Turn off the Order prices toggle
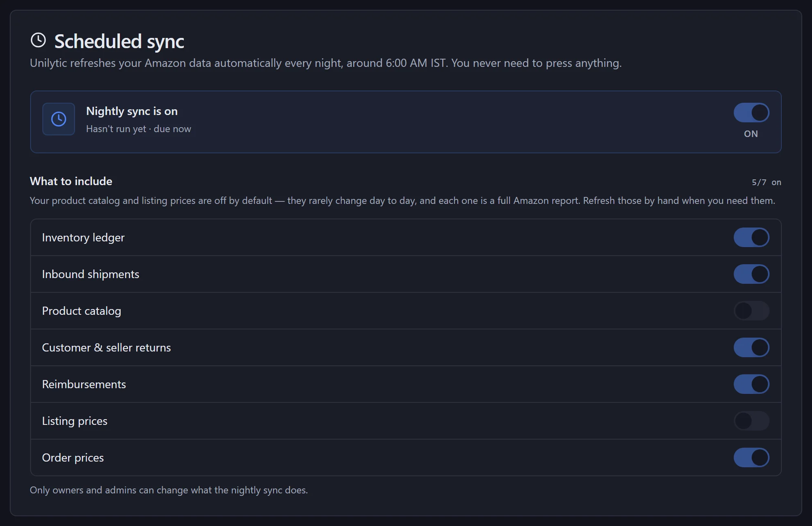The height and width of the screenshot is (526, 812). (x=751, y=457)
